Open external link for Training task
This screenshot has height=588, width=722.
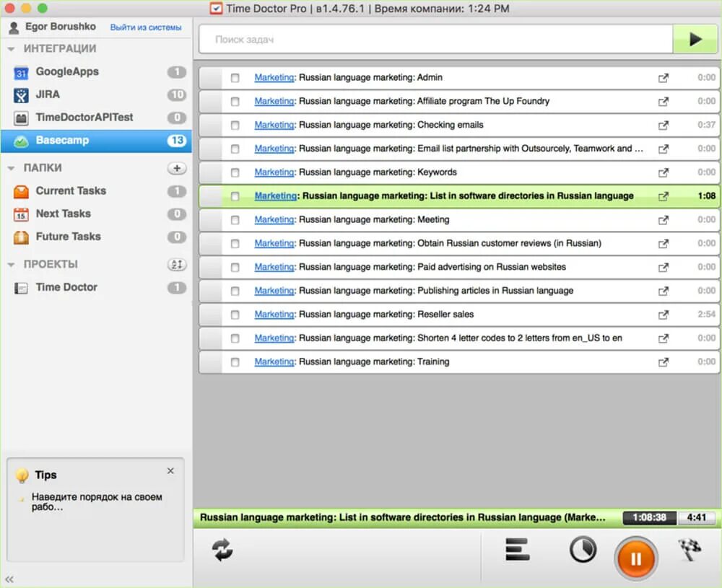click(x=663, y=362)
